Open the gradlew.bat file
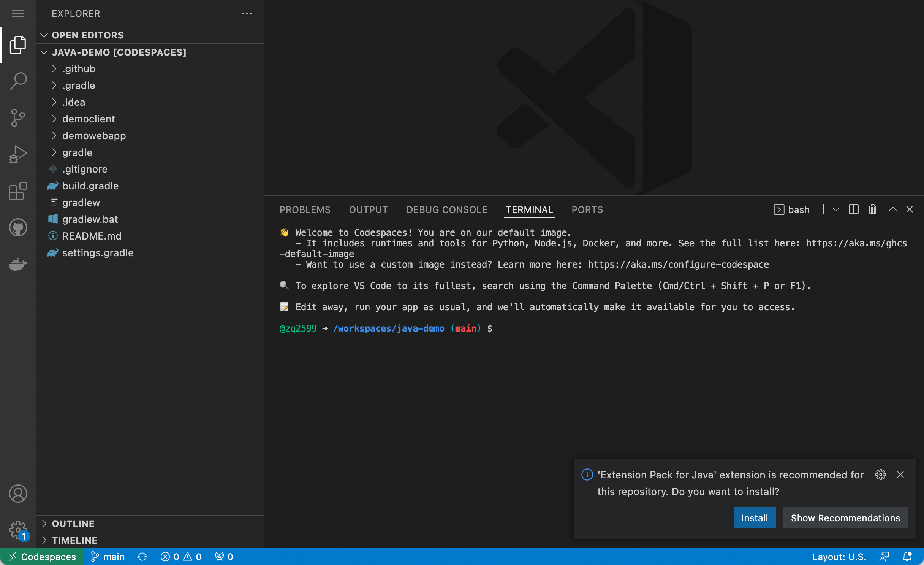The image size is (924, 565). (150, 219)
